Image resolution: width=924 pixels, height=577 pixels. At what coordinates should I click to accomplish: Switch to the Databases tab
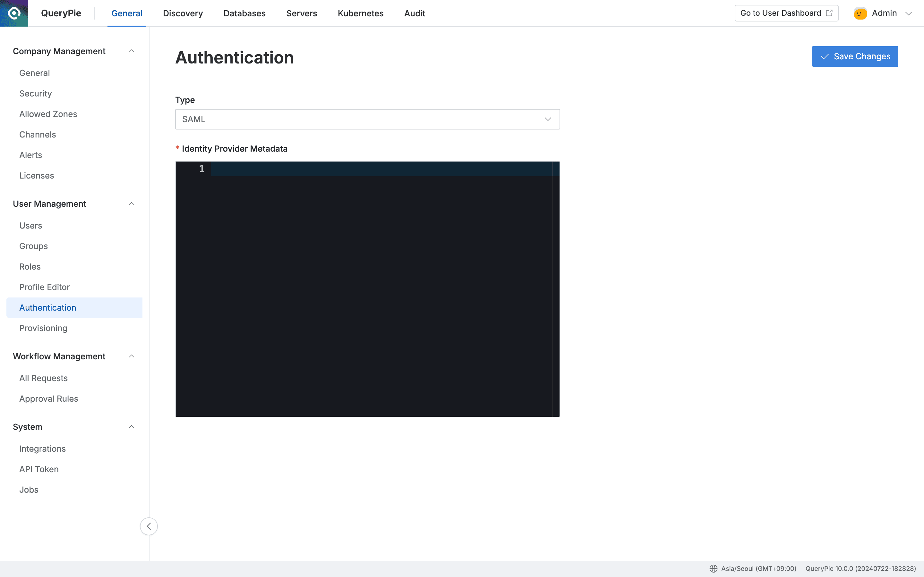[x=244, y=13]
